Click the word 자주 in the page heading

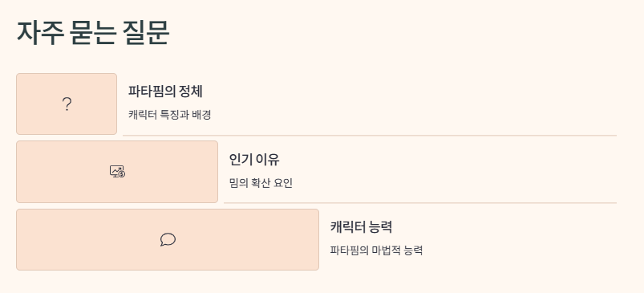pyautogui.click(x=40, y=32)
